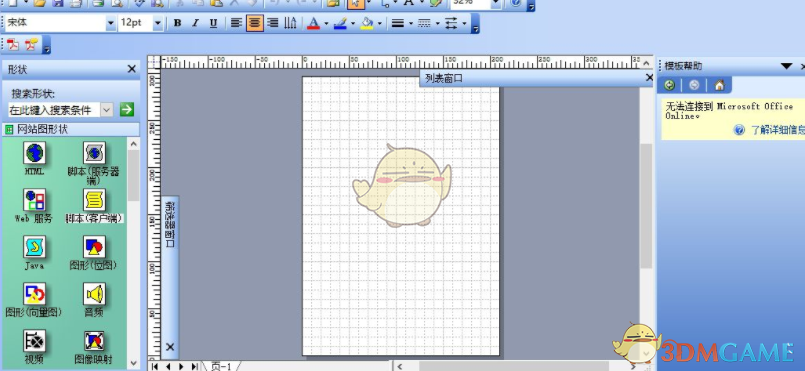Select the 图形(位图) shape
The width and height of the screenshot is (805, 371).
tap(94, 253)
